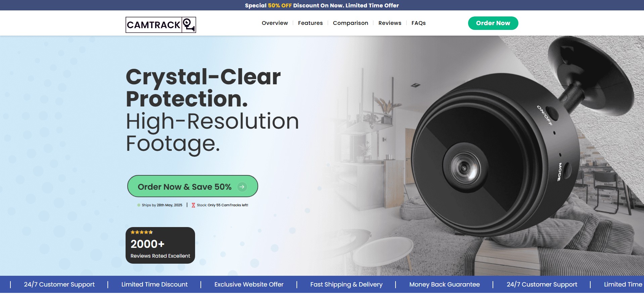Go to the Features nav item

tap(310, 23)
